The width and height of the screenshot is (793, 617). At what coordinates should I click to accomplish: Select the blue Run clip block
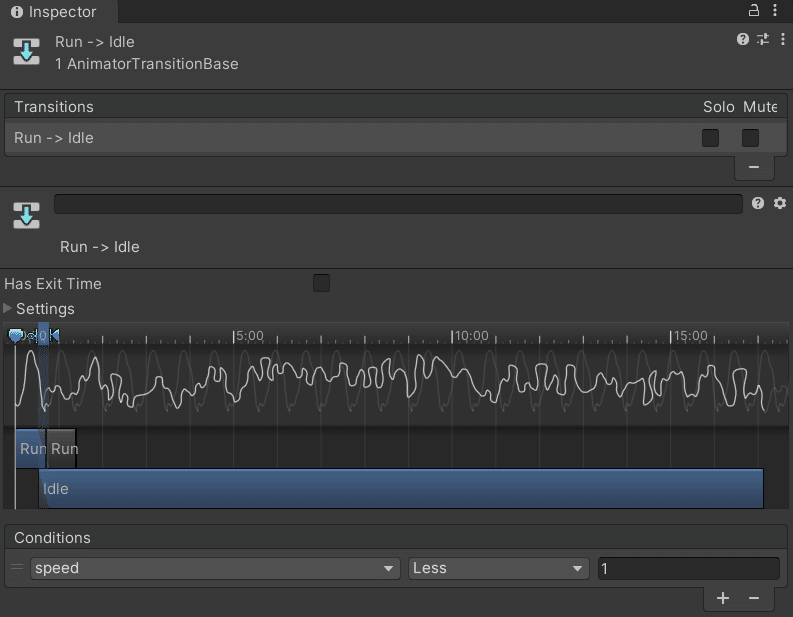click(30, 448)
